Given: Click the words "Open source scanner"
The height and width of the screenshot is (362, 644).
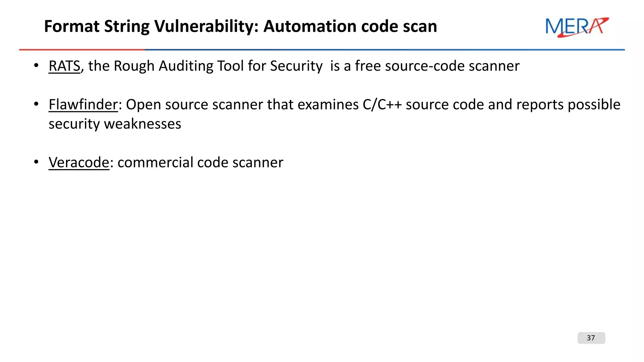Looking at the screenshot, I should pyautogui.click(x=194, y=105).
